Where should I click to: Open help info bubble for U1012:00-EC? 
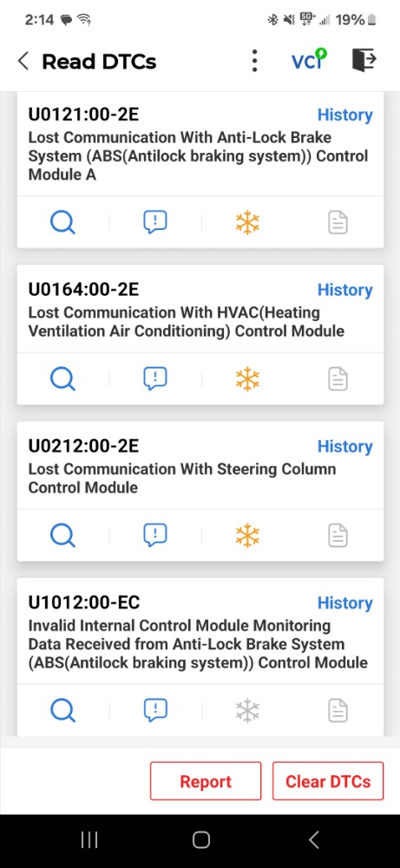coord(155,710)
